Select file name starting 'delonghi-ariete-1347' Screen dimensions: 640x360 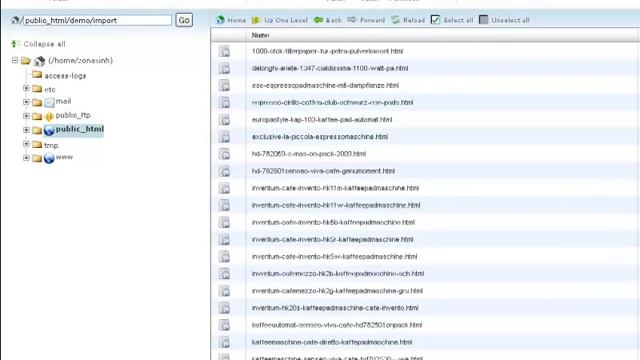(330, 68)
